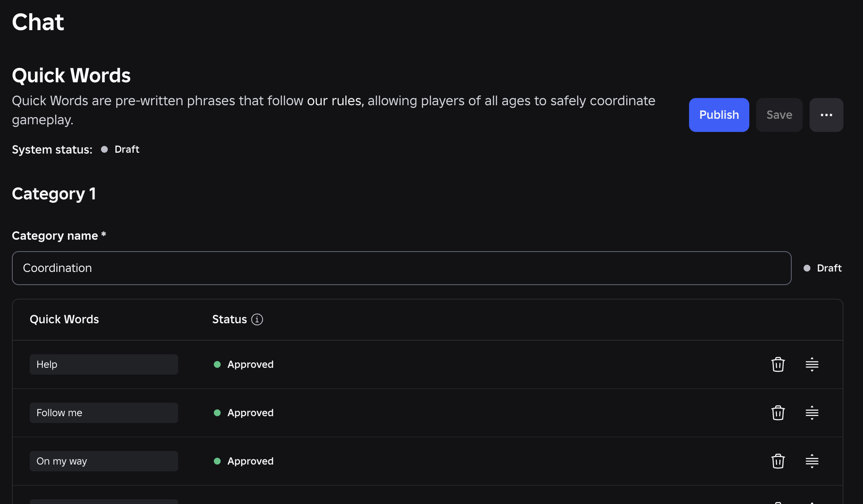Edit the Help quick word field
Viewport: 863px width, 504px height.
[104, 364]
